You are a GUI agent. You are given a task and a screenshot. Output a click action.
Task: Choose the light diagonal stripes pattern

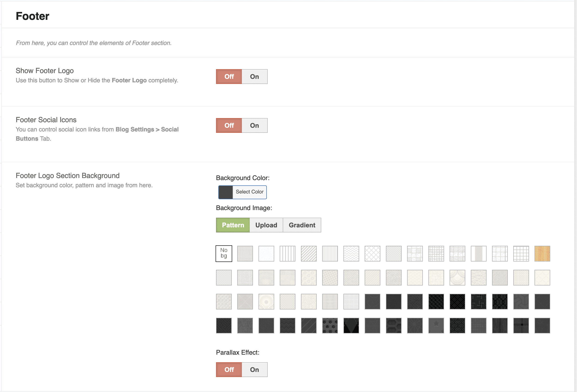tap(309, 253)
